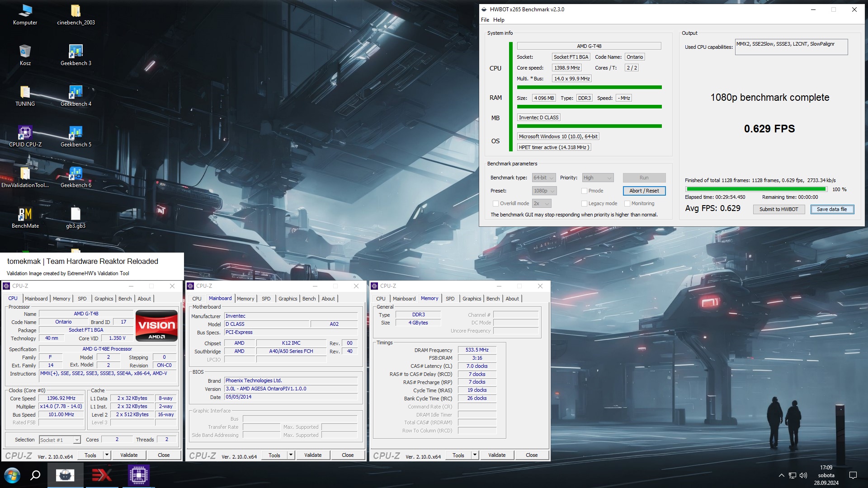This screenshot has width=868, height=488.
Task: Launch Geekbench 4 desktop shortcut
Action: pyautogui.click(x=76, y=96)
